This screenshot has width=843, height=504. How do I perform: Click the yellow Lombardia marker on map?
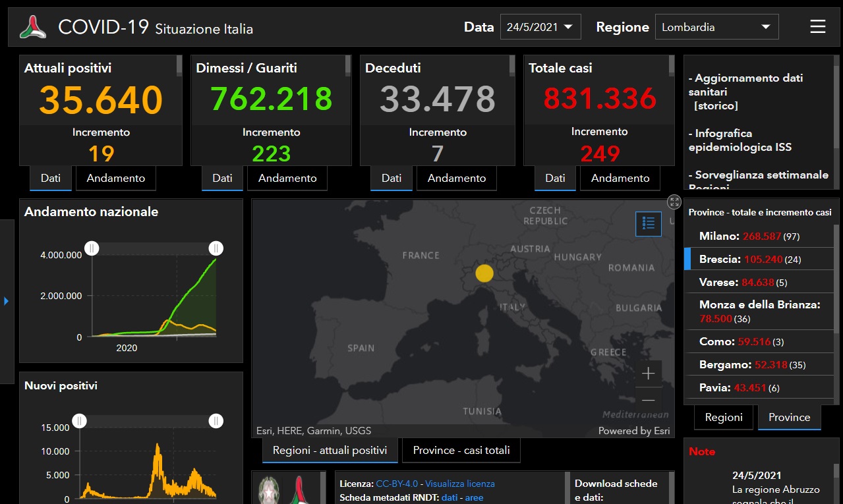coord(484,273)
